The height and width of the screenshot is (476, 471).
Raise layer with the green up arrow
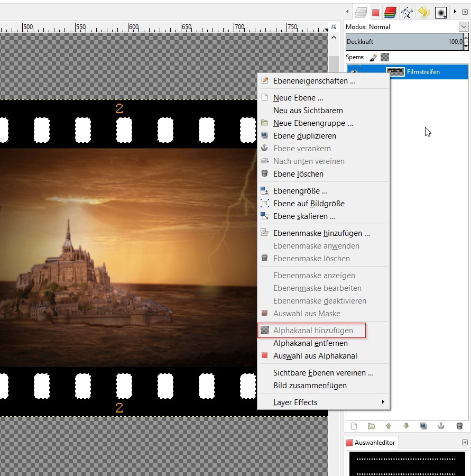[x=389, y=426]
